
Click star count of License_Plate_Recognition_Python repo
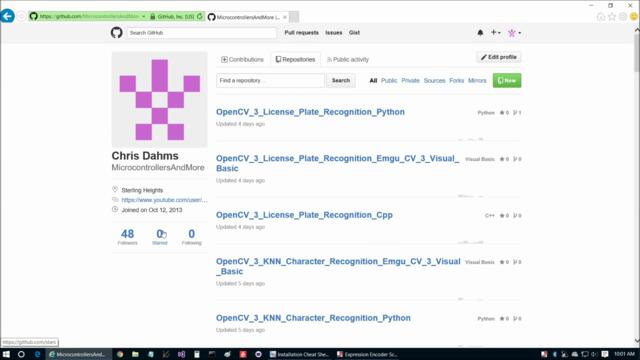504,113
